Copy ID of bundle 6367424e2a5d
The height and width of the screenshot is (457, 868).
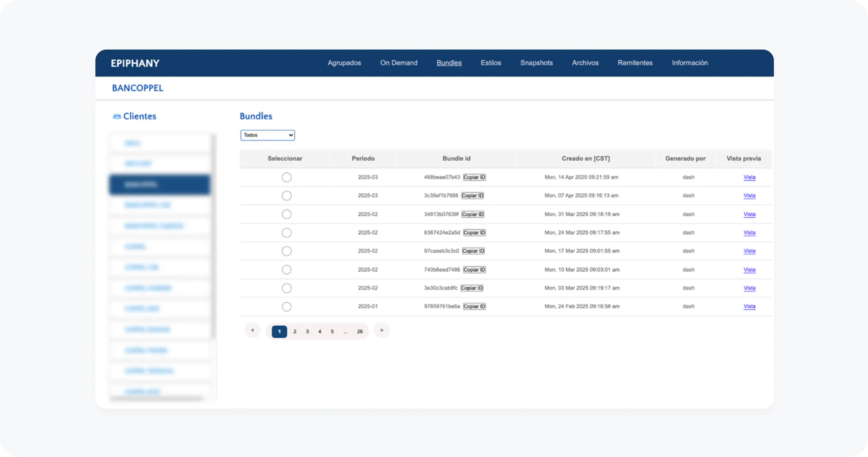(x=474, y=233)
